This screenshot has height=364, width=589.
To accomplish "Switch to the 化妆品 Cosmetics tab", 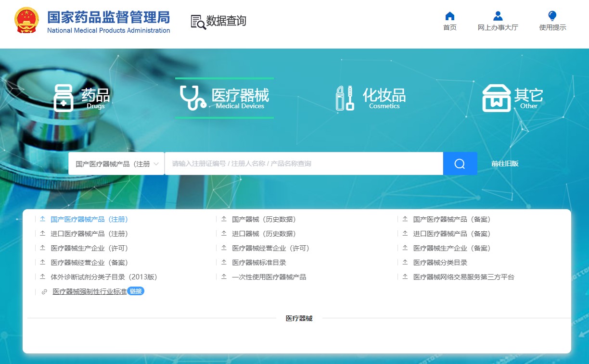I will click(x=371, y=98).
